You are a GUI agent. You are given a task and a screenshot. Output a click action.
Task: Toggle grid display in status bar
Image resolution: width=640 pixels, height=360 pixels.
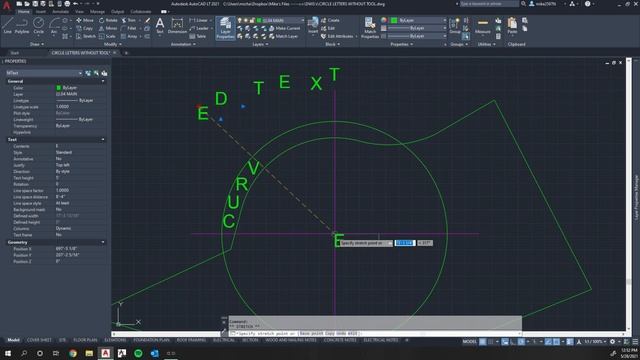click(482, 342)
